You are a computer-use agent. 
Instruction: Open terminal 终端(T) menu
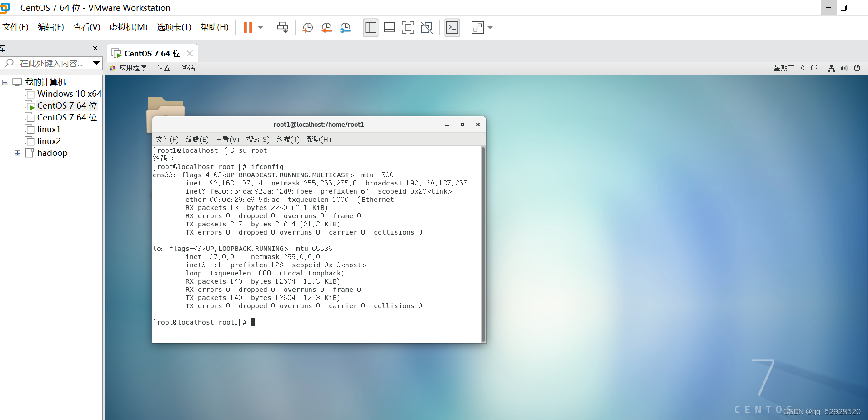click(288, 140)
